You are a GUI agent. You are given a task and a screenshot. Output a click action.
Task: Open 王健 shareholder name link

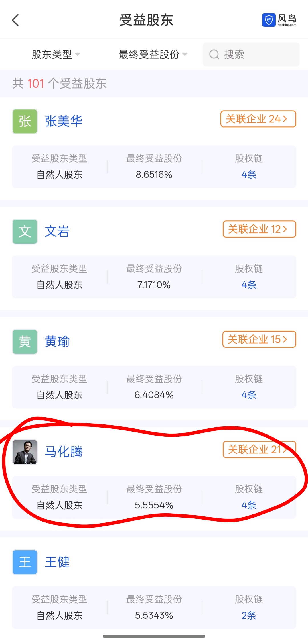point(57,562)
